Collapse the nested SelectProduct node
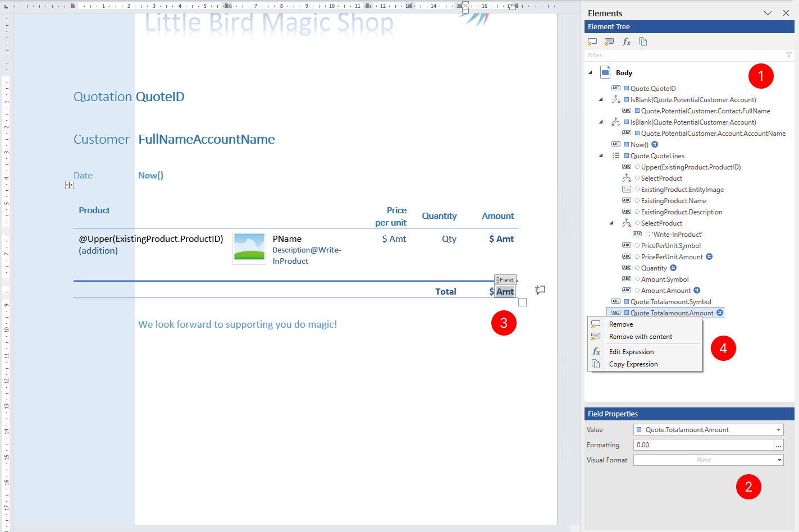 611,223
